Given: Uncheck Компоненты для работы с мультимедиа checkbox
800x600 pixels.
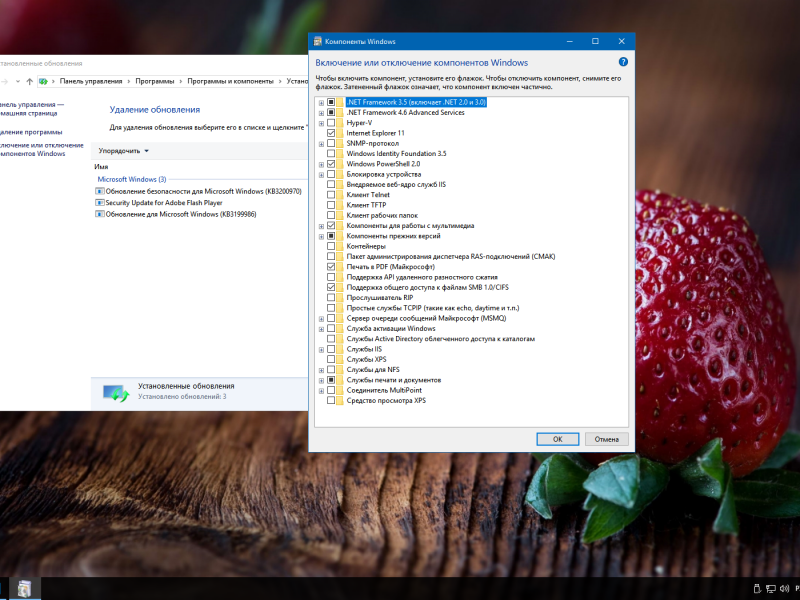Looking at the screenshot, I should tap(331, 226).
